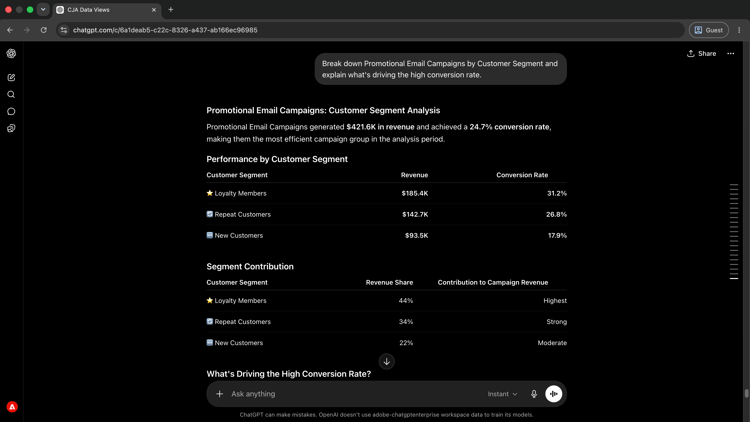This screenshot has height=422, width=750.
Task: Click the Highest contribution cell
Action: tap(555, 300)
